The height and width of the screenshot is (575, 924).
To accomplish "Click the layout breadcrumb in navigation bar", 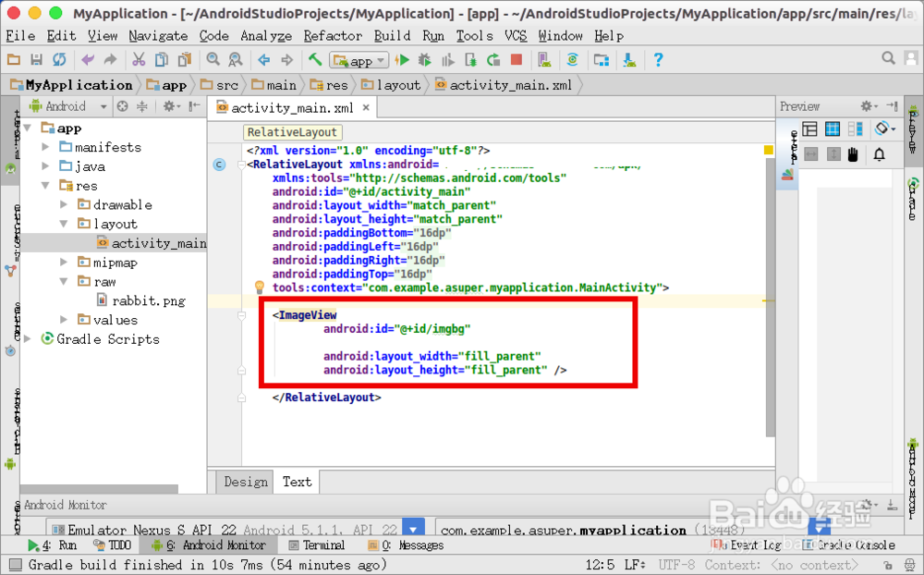I will click(x=391, y=86).
